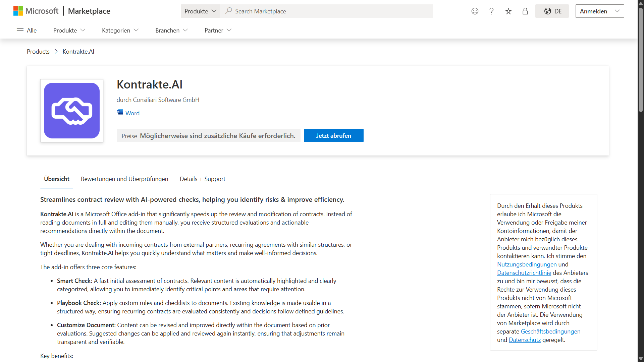
Task: Click the Kontrakte.AI page title
Action: pyautogui.click(x=150, y=84)
